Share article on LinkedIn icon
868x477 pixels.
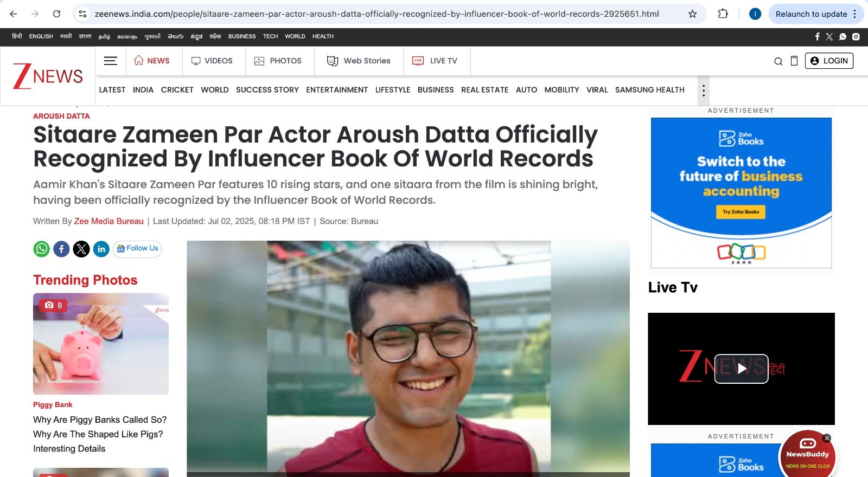(101, 249)
